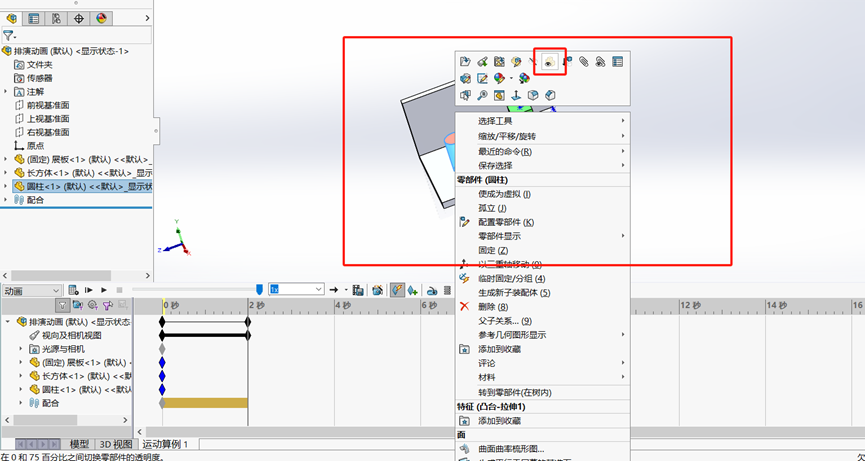
Task: Choose 删除 (8) in context menu
Action: point(493,307)
